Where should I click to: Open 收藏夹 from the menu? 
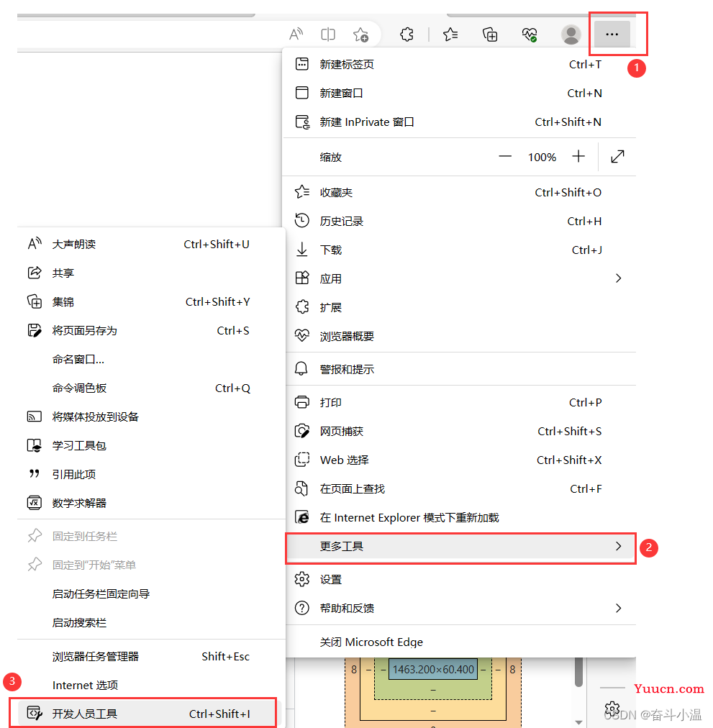(459, 193)
